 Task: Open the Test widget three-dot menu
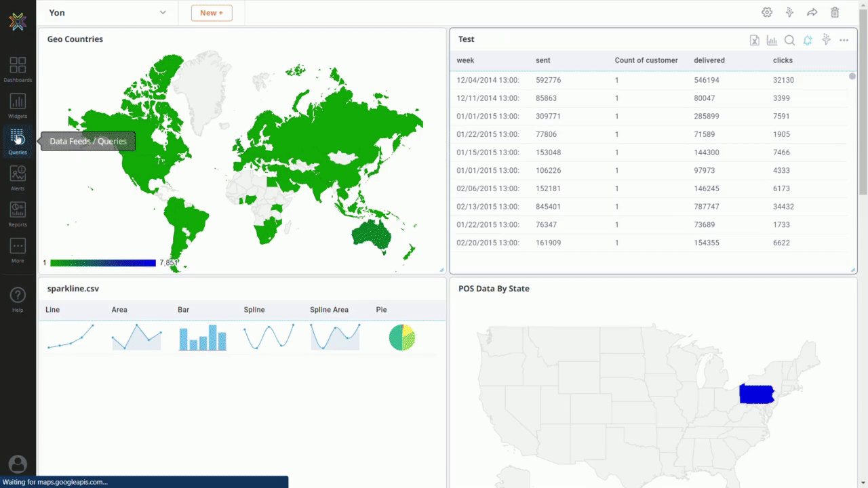(844, 41)
